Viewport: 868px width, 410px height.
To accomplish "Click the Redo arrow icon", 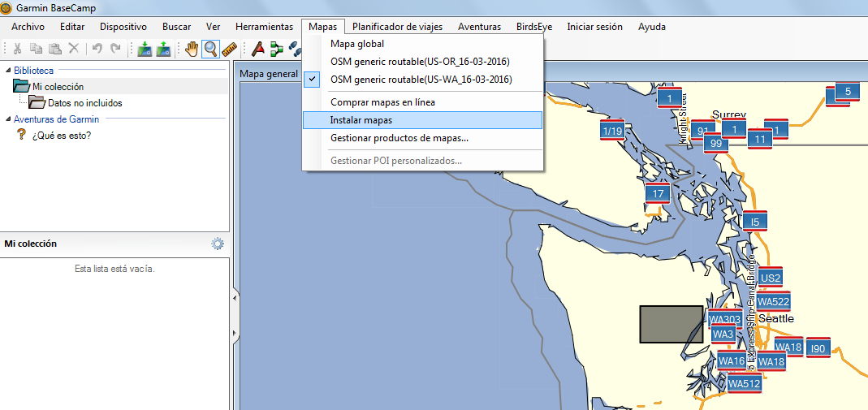I will pos(115,49).
